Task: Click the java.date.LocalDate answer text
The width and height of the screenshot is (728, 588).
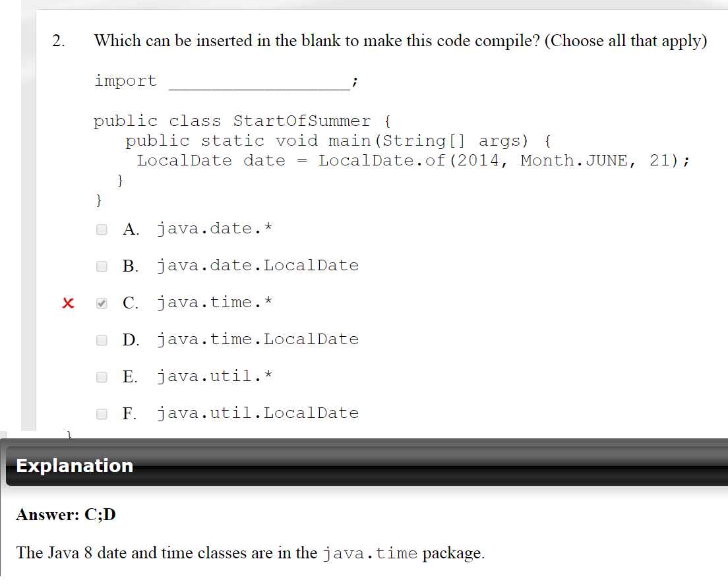Action: tap(258, 266)
